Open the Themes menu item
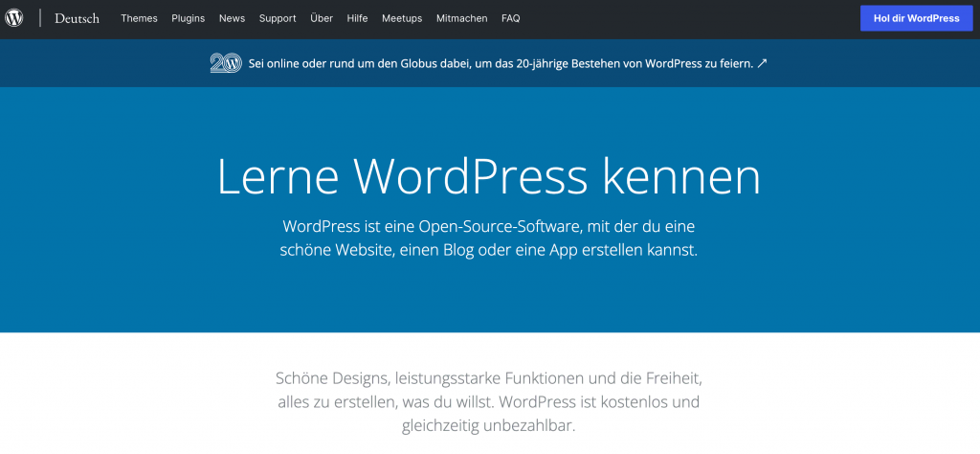This screenshot has width=980, height=454. [x=139, y=18]
